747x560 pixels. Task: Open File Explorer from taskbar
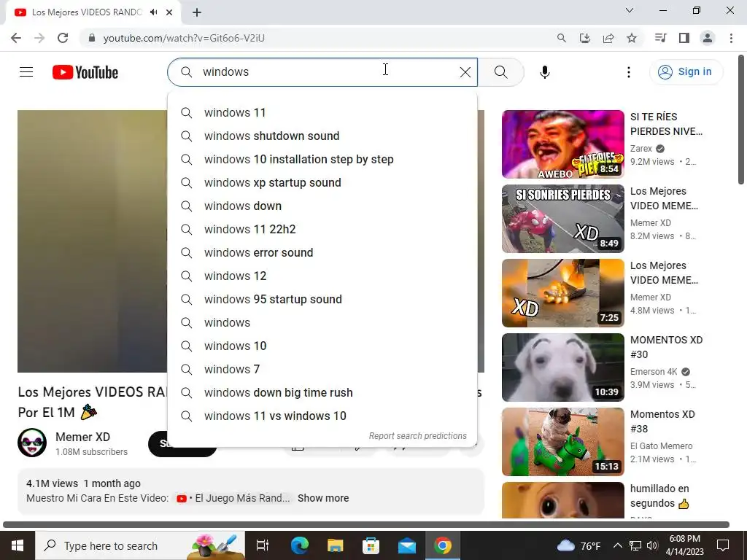(x=336, y=545)
